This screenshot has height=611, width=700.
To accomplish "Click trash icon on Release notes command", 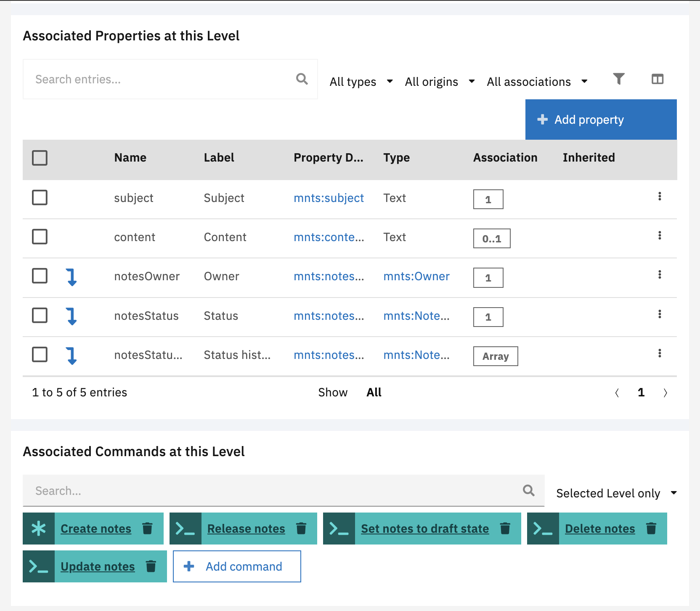I will pyautogui.click(x=301, y=528).
